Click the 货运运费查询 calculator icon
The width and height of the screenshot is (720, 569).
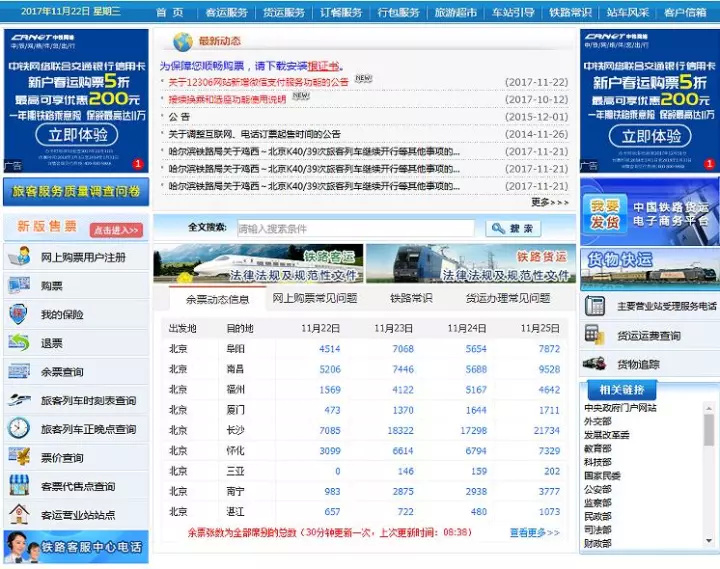pos(595,335)
